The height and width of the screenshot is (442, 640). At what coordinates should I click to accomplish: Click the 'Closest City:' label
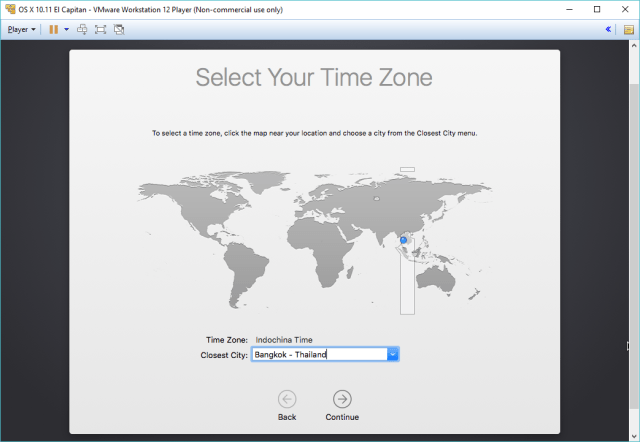224,355
